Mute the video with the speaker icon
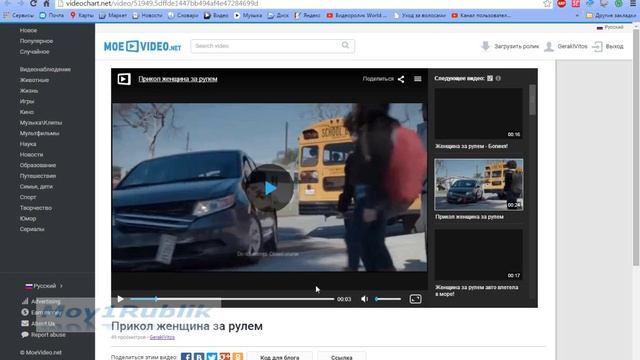 click(x=364, y=299)
